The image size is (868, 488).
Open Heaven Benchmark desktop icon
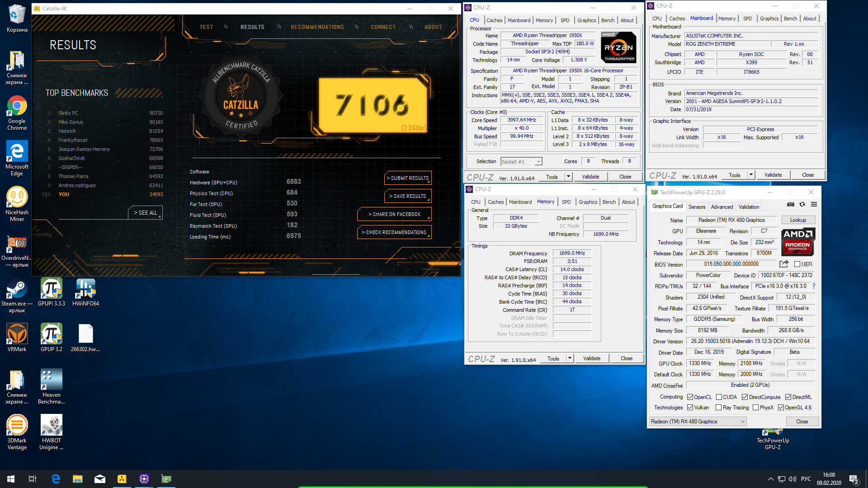pyautogui.click(x=52, y=386)
